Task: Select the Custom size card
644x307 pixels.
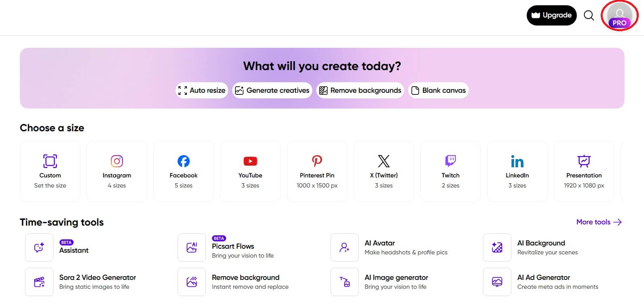Action: click(50, 171)
